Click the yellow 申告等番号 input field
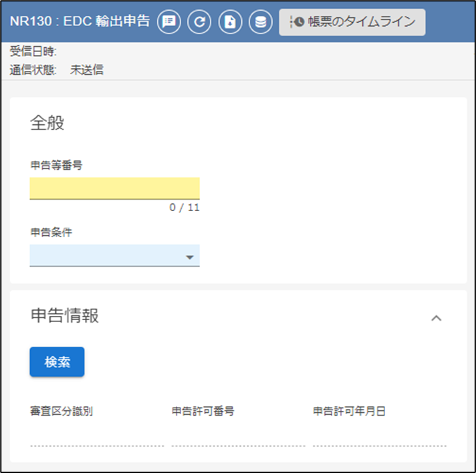This screenshot has width=476, height=473. [114, 188]
